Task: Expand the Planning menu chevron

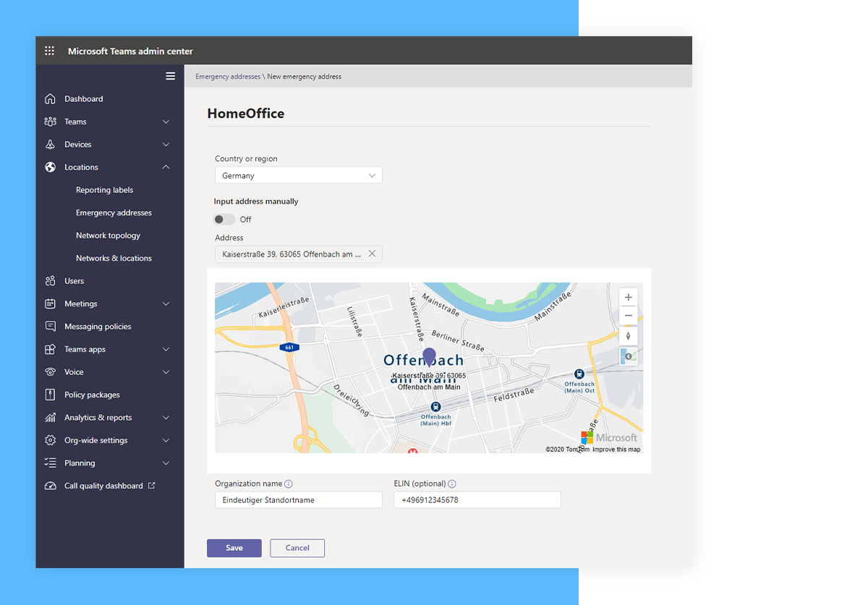Action: 166,463
